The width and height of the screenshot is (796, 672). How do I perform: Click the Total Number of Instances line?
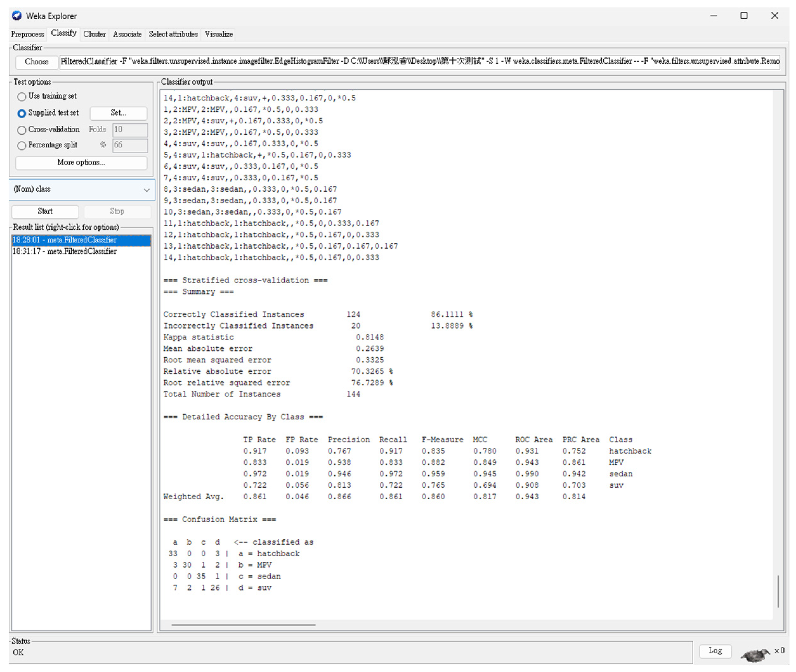point(262,394)
